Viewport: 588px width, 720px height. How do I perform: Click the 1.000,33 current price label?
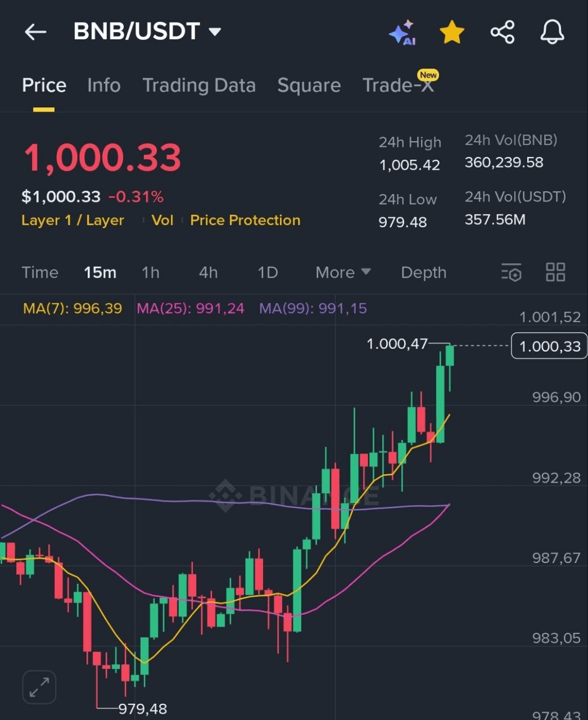click(549, 346)
